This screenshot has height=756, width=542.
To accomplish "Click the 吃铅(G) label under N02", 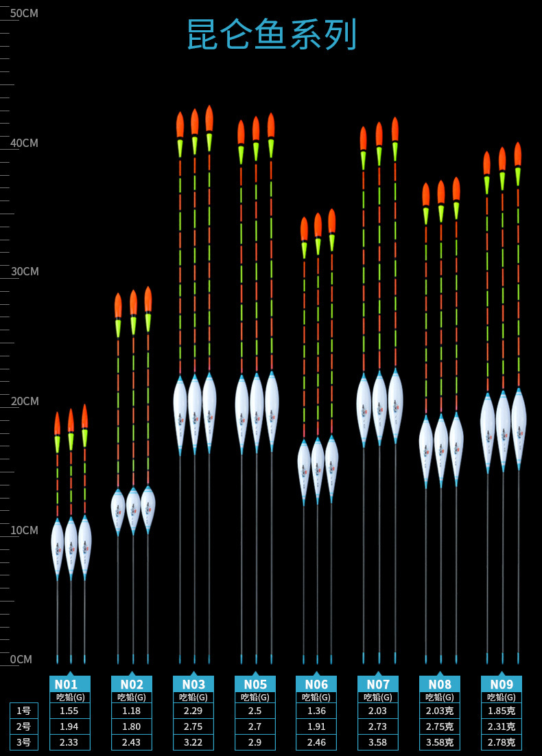I will pos(132,697).
